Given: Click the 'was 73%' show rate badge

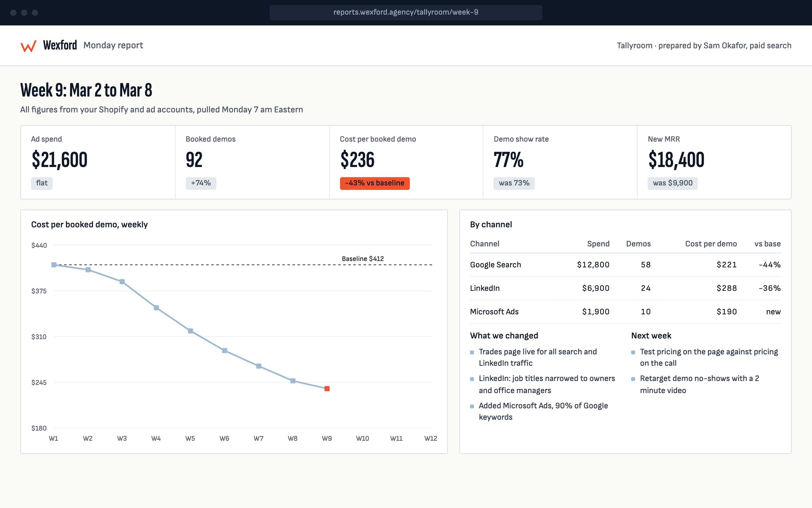Looking at the screenshot, I should tap(514, 183).
